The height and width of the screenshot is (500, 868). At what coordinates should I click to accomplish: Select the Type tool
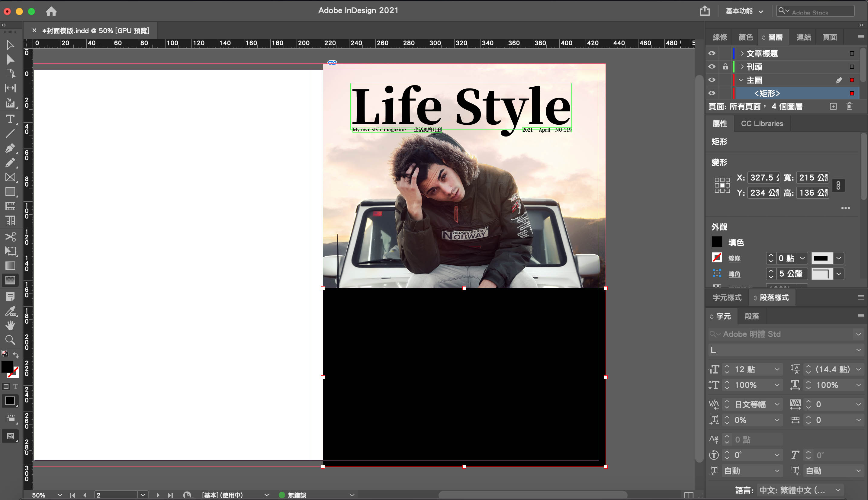coord(10,119)
